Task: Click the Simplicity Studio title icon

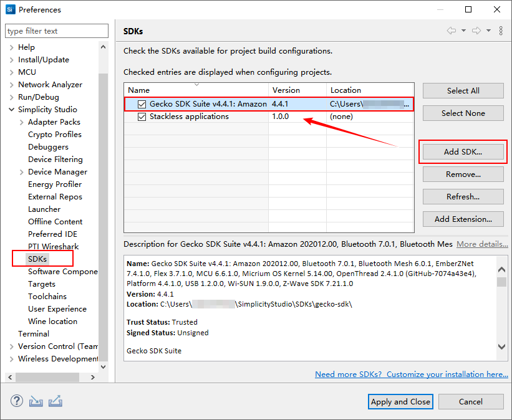Action: coord(11,9)
